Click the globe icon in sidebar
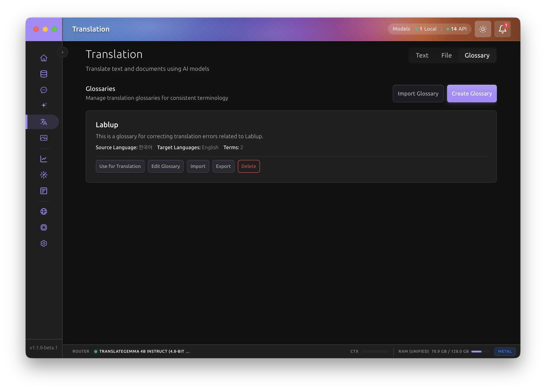Screen dimensions: 546x392 [44, 211]
